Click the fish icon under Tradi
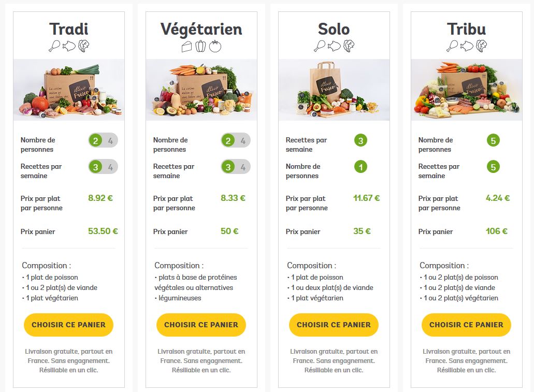The height and width of the screenshot is (392, 534). point(69,46)
